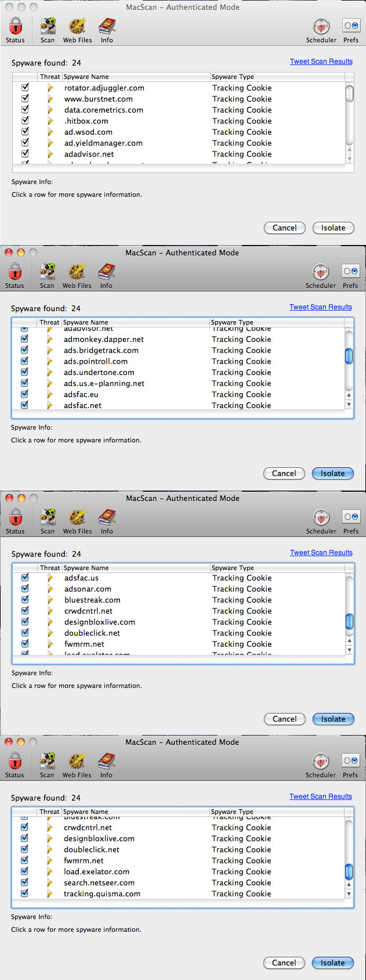Click Tweet Scan Results in window listing tracking.quisma.com
This screenshot has height=980, width=366.
pyautogui.click(x=321, y=797)
